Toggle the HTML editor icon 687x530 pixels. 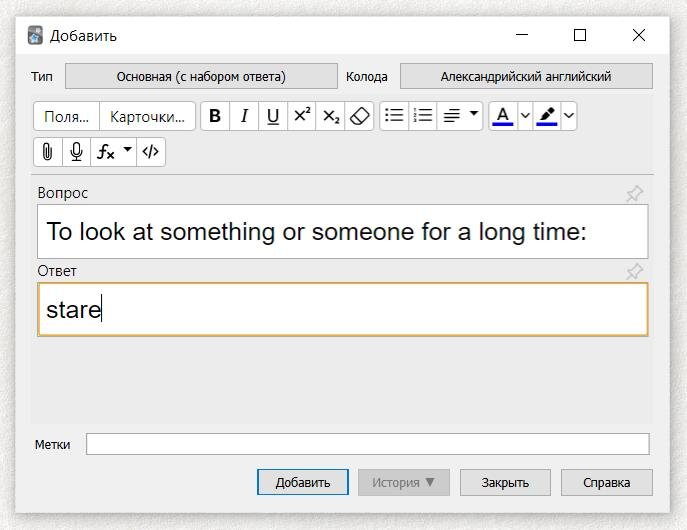(151, 152)
